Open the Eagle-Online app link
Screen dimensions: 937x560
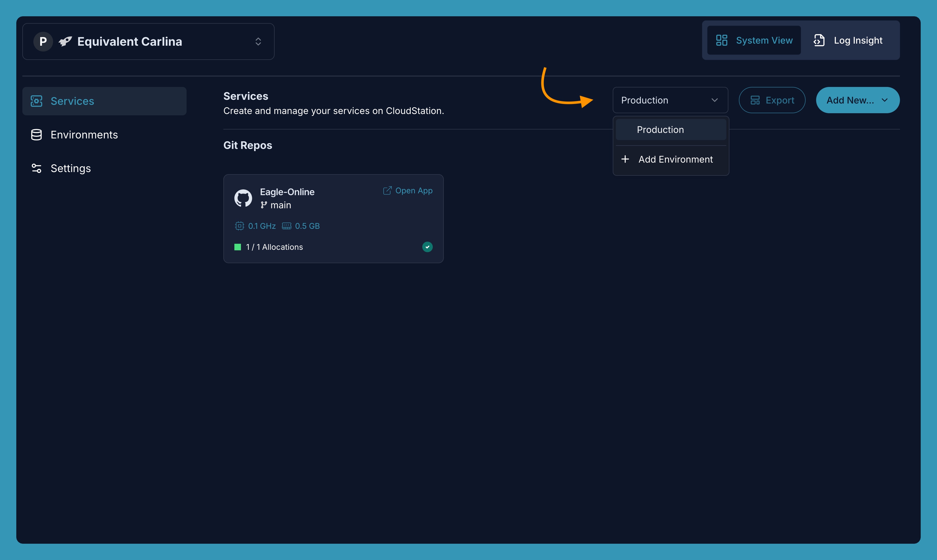coord(408,190)
